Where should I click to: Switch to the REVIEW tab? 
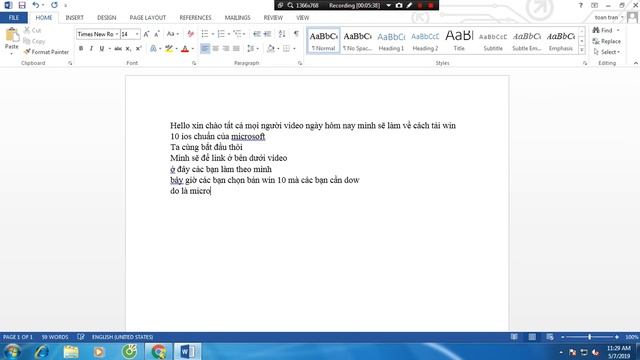click(x=273, y=18)
